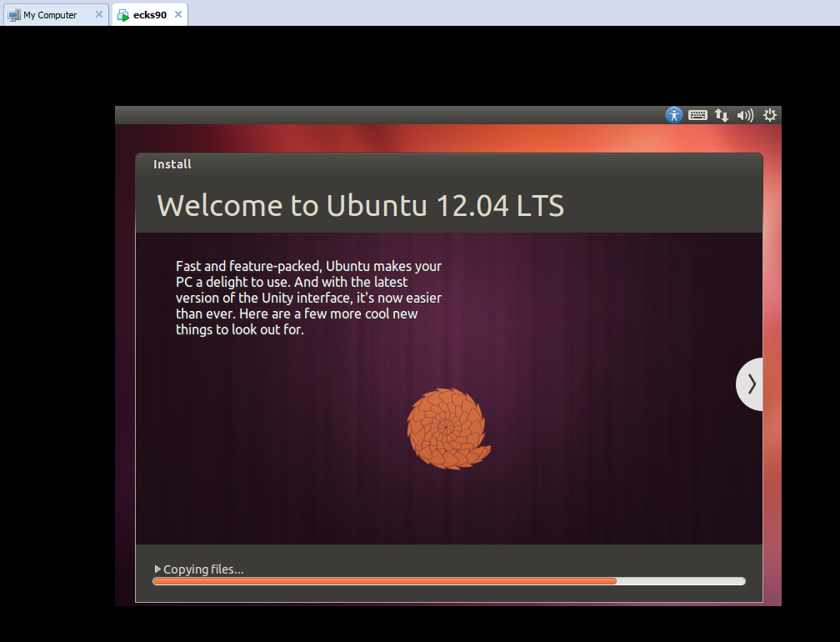Click the ecks90 virtual machine icon
Viewport: 840px width, 642px height.
pyautogui.click(x=123, y=15)
